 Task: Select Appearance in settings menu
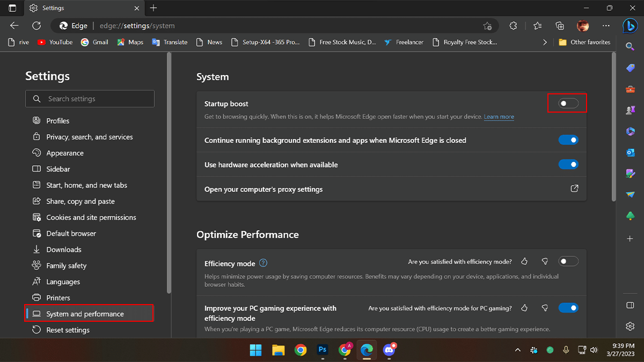[x=65, y=153]
